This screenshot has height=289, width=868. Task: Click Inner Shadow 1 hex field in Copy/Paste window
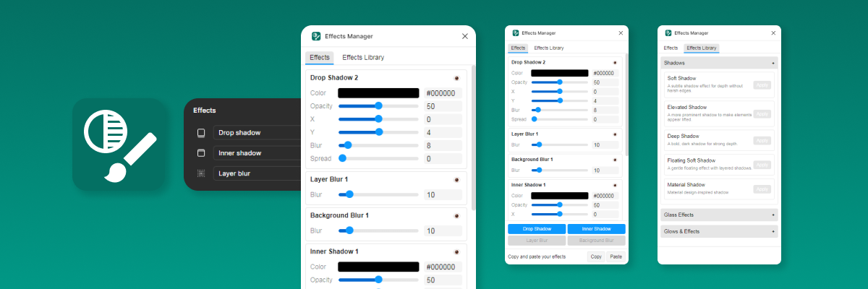click(x=605, y=195)
